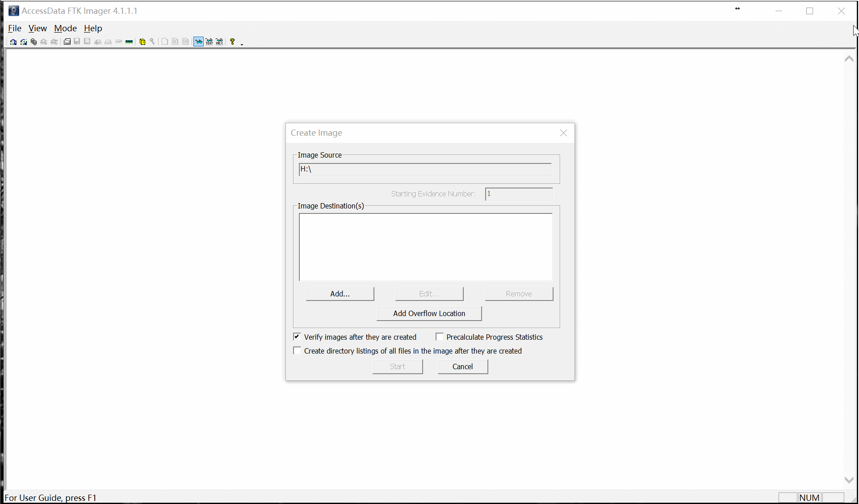Viewport: 859px width, 504px height.
Task: Click the capture memory icon
Action: coord(129,42)
